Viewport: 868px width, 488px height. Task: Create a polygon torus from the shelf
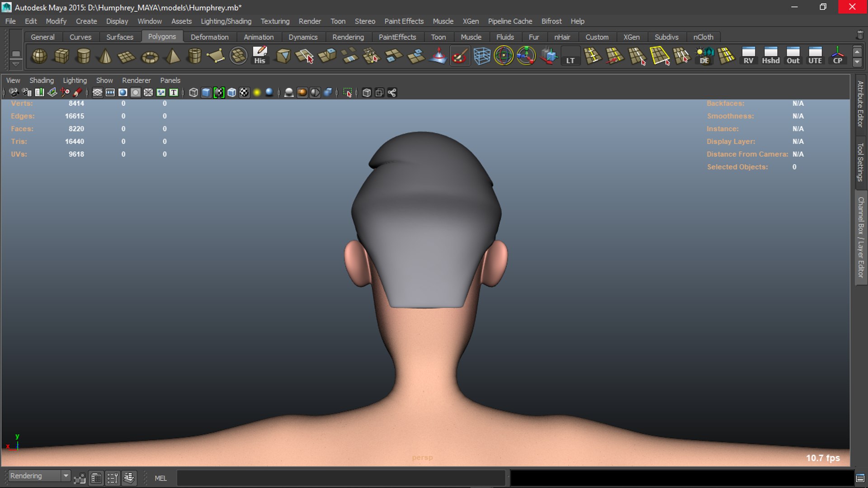click(150, 56)
